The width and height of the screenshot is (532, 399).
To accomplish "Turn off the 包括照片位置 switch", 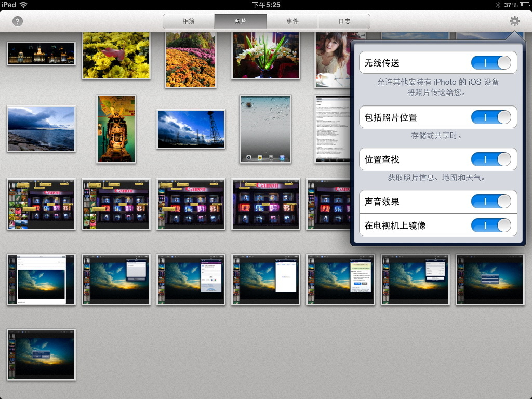I will (490, 117).
